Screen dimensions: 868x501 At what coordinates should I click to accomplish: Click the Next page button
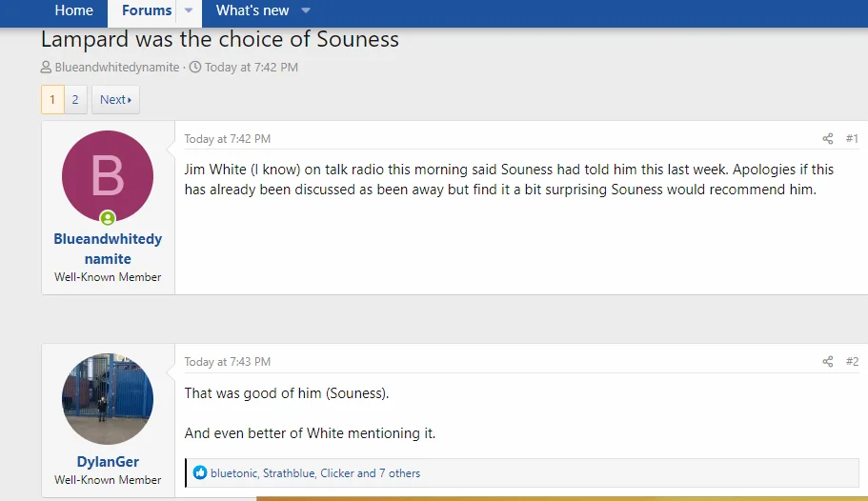click(x=115, y=99)
